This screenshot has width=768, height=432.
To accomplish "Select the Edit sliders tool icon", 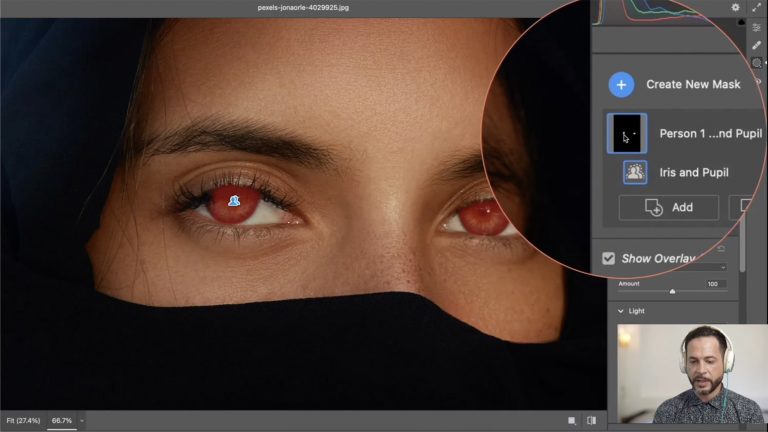I will [x=757, y=28].
